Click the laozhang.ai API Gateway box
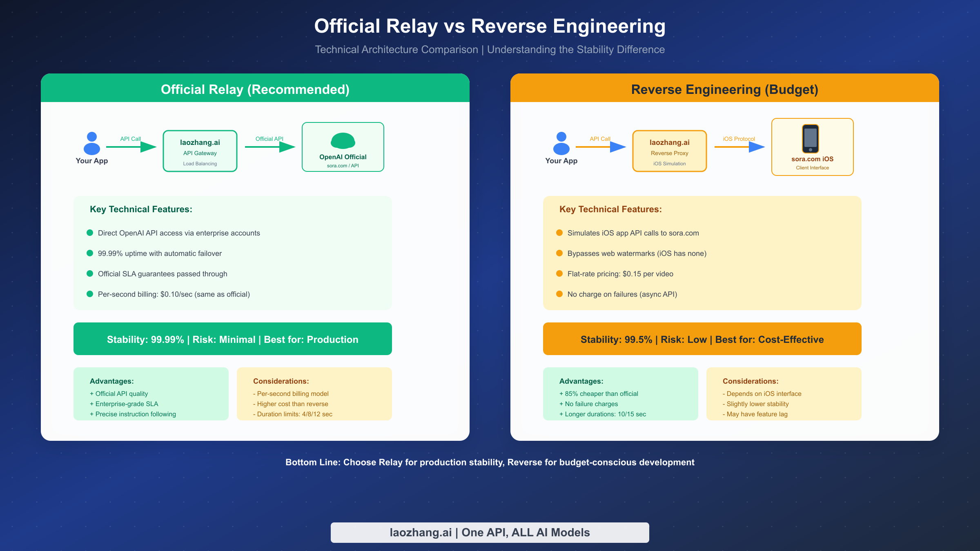The width and height of the screenshot is (980, 551). [200, 151]
